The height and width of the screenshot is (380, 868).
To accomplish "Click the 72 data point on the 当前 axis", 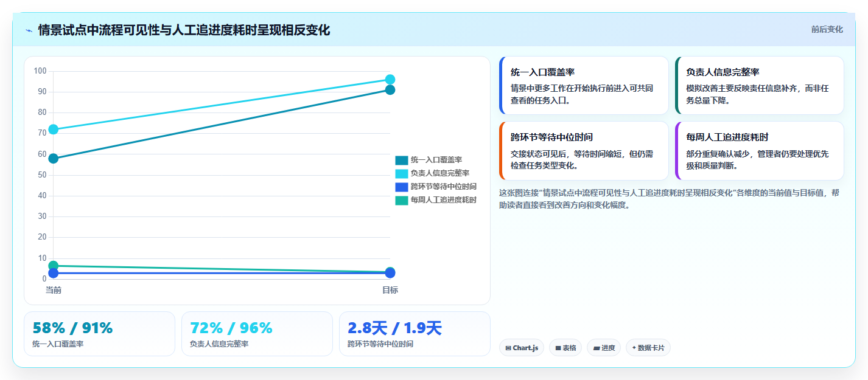I will (x=54, y=129).
